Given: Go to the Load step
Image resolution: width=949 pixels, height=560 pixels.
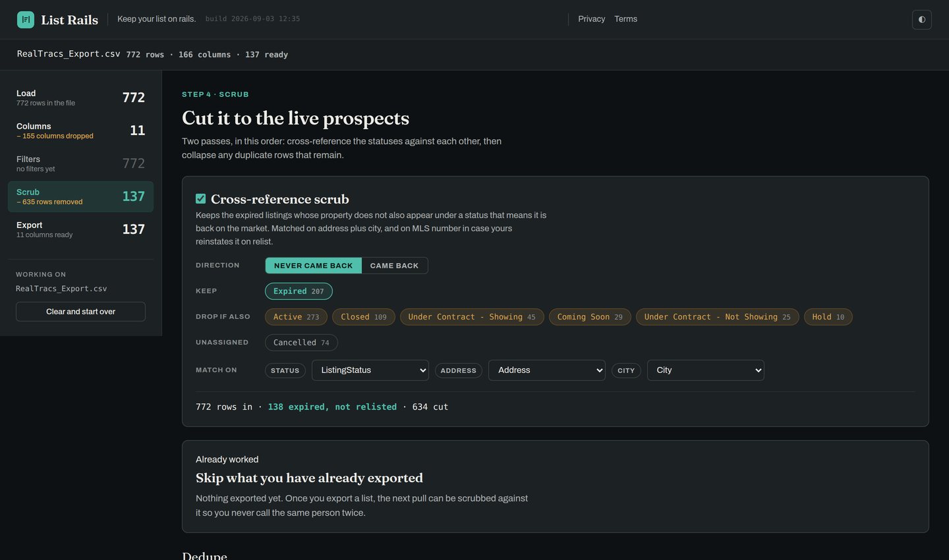Looking at the screenshot, I should pos(80,98).
